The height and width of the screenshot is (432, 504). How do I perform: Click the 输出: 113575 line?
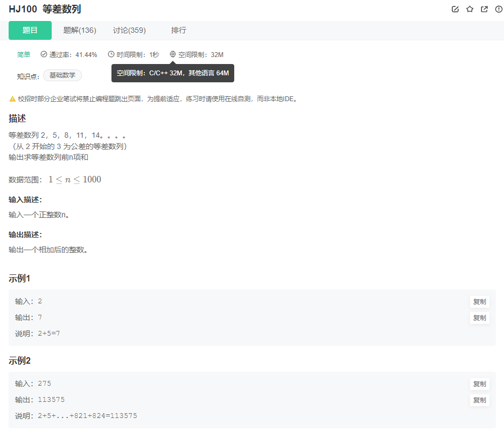[40, 400]
